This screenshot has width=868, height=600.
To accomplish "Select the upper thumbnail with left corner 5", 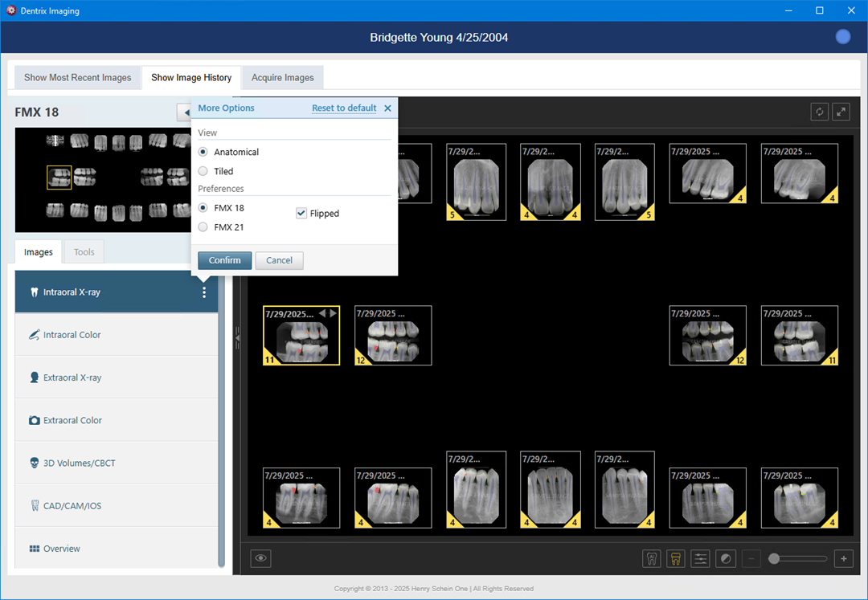I will [476, 182].
